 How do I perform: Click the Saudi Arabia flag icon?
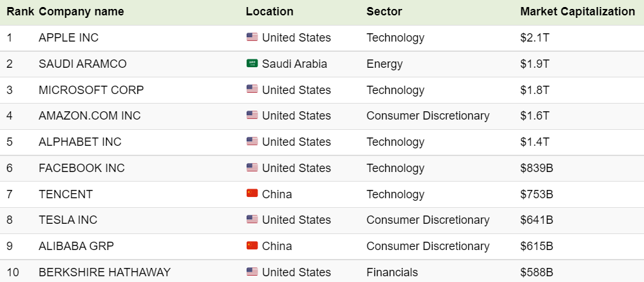click(252, 63)
